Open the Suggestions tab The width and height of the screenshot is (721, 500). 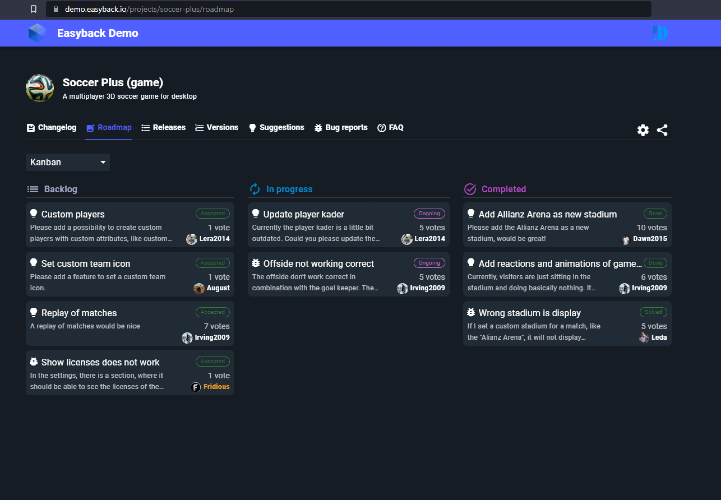276,128
